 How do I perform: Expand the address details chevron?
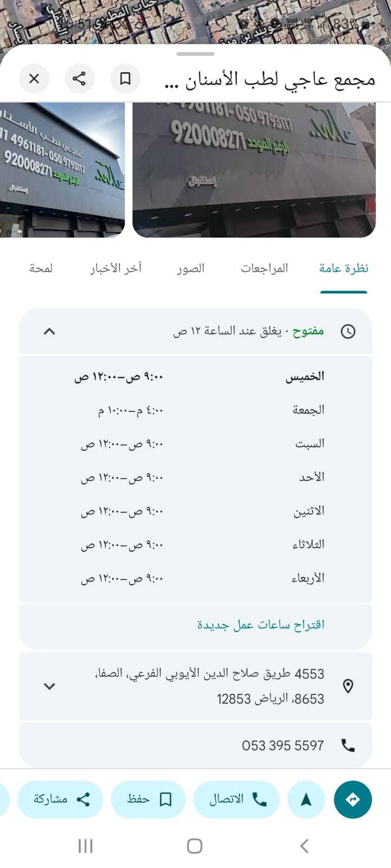click(x=49, y=686)
